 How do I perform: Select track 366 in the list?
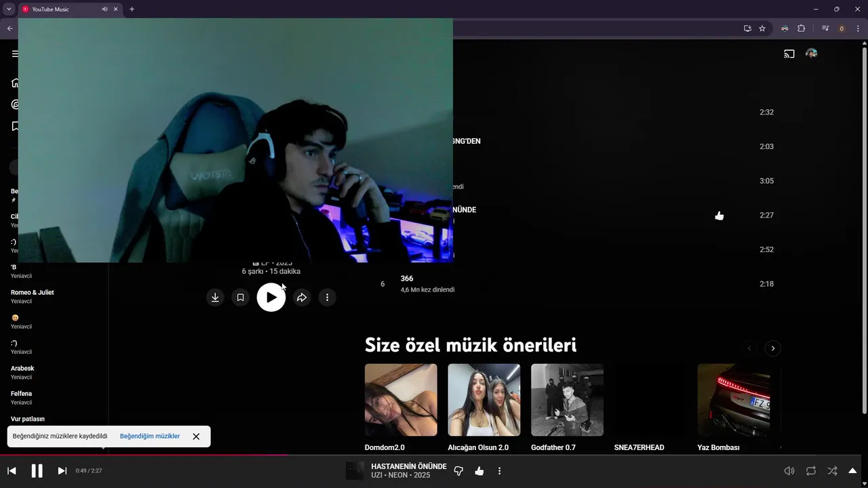(407, 279)
